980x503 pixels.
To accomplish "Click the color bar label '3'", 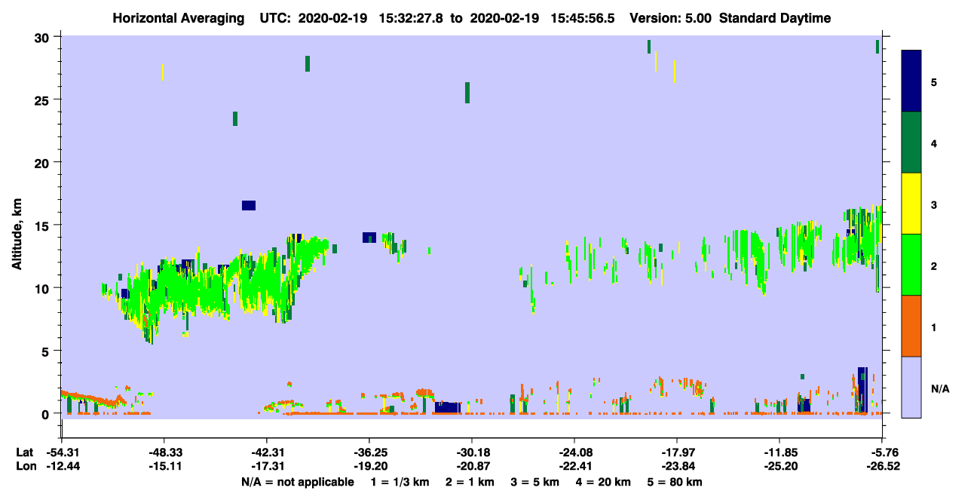I will (x=934, y=204).
